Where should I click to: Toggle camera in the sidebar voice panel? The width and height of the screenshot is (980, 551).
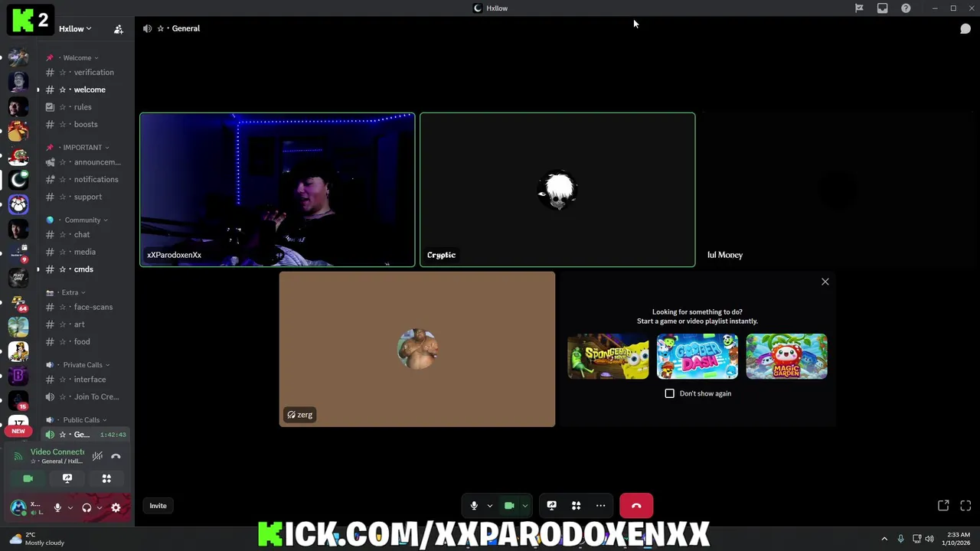[x=28, y=478]
